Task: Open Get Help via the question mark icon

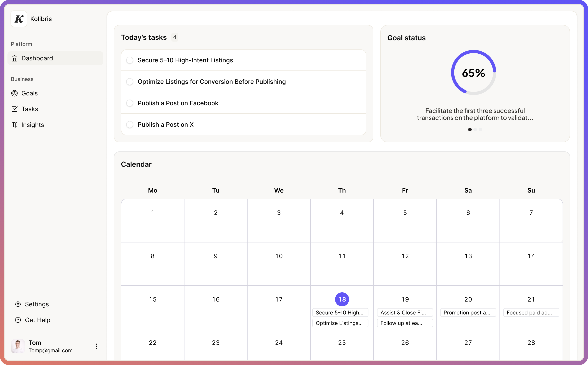Action: pos(18,320)
